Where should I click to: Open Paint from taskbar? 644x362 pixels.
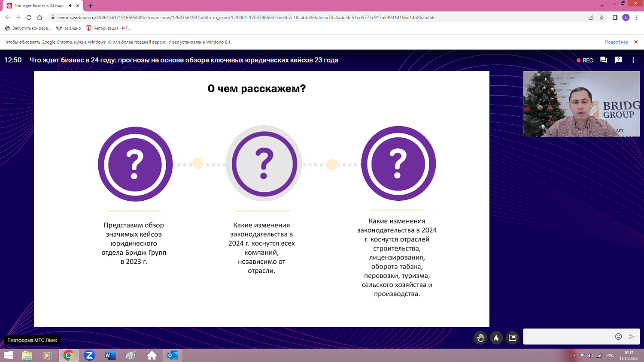pos(131,355)
